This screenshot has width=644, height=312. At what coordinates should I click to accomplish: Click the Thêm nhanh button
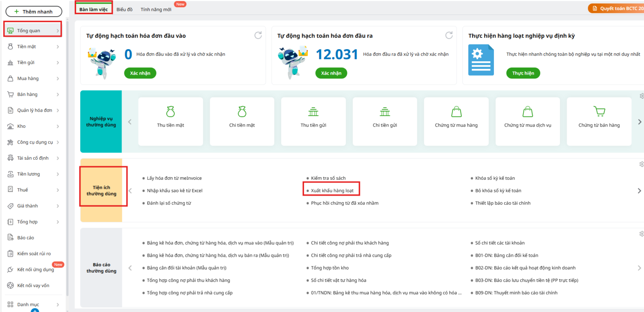click(34, 12)
